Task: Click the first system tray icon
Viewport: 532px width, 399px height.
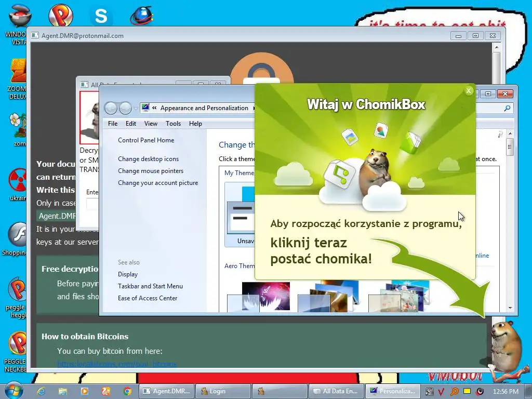Action: [429, 392]
